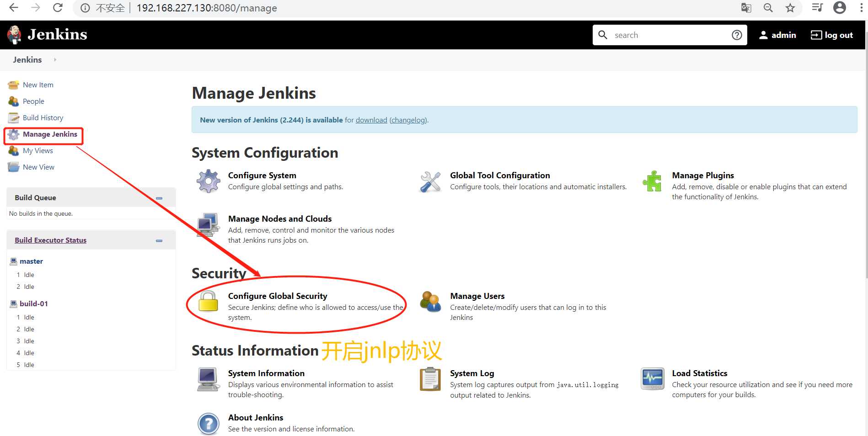The height and width of the screenshot is (436, 868).
Task: Open the browser media control icon
Action: 817,8
